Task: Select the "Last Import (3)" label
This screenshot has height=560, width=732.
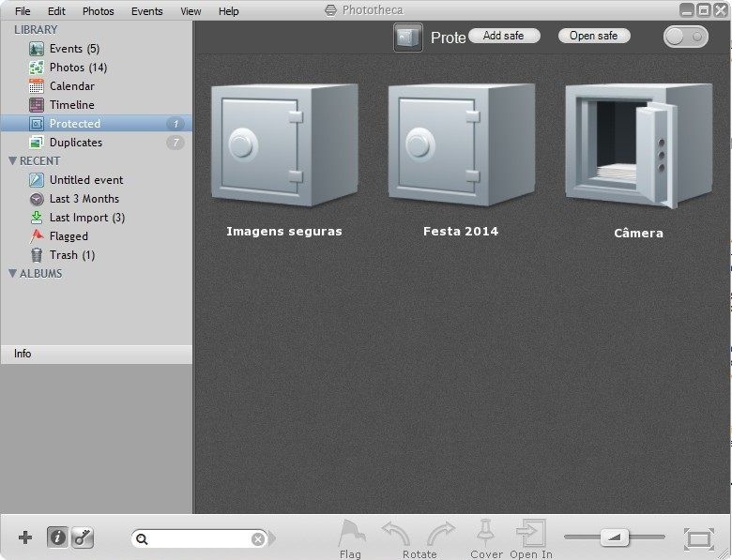Action: click(x=87, y=218)
